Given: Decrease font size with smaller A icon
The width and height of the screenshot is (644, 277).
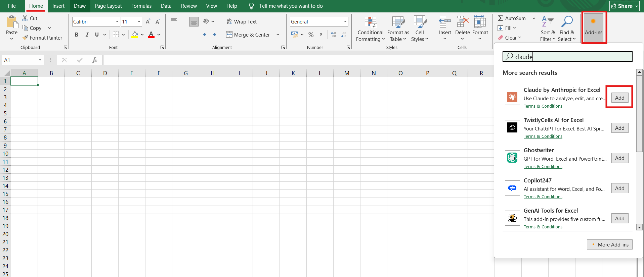Looking at the screenshot, I should pyautogui.click(x=158, y=21).
